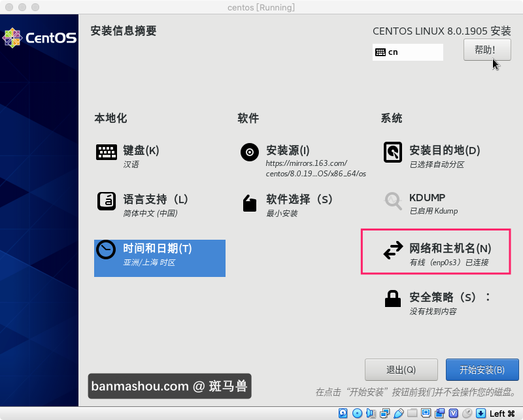This screenshot has height=420, width=523.
Task: Open 软件选择(S) package icon
Action: click(250, 203)
